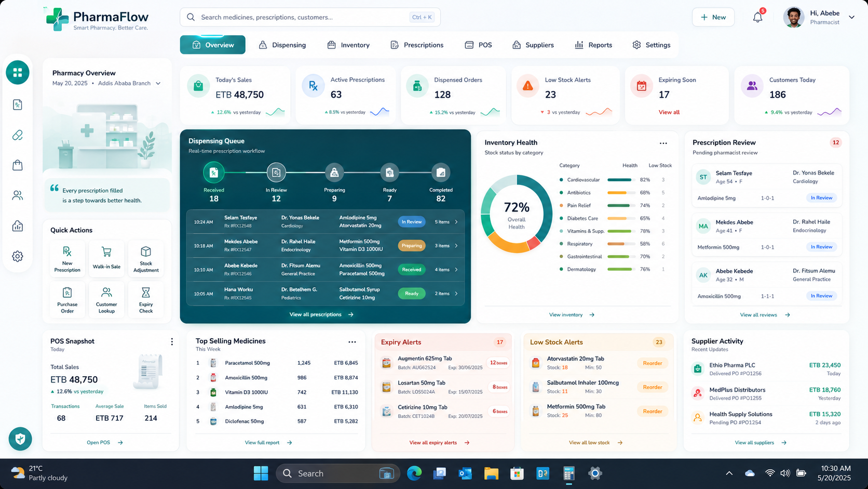Start a New Prescription quick action
Viewport: 868px width, 489px height.
pyautogui.click(x=67, y=259)
